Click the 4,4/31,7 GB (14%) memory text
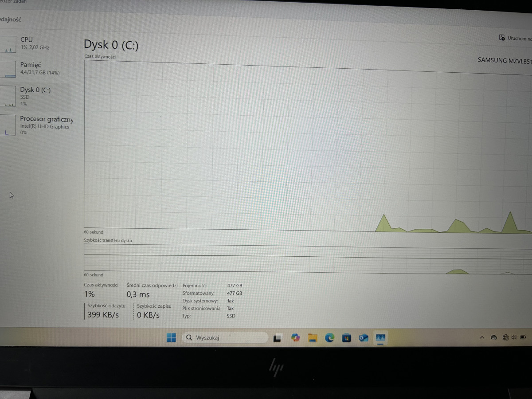 (x=40, y=73)
